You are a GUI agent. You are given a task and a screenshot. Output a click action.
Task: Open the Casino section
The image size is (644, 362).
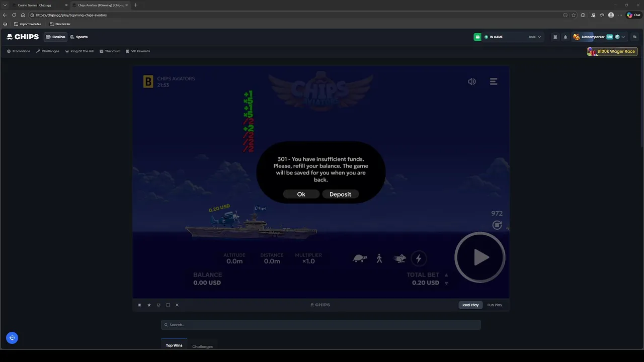tap(56, 37)
